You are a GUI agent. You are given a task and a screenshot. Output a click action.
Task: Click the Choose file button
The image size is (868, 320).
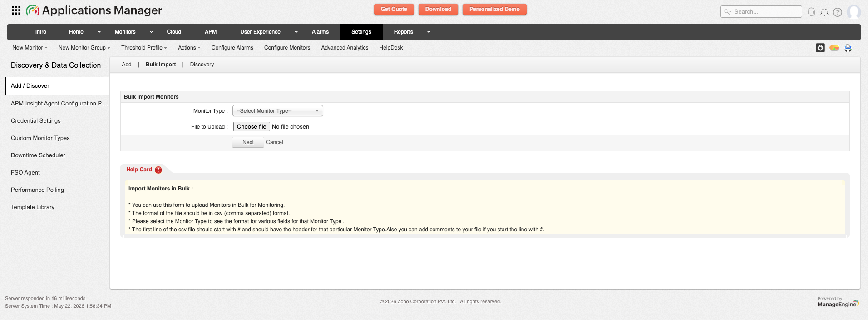click(252, 127)
